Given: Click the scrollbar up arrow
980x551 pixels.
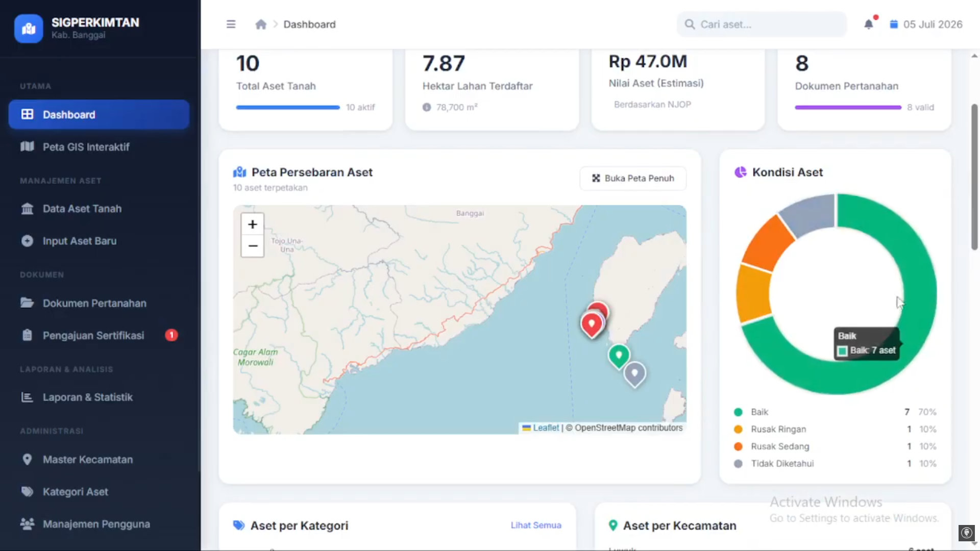Looking at the screenshot, I should [x=974, y=56].
